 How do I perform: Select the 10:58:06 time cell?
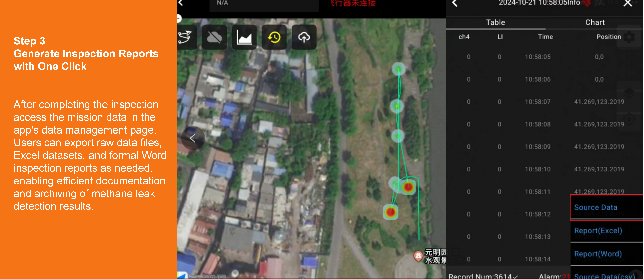pyautogui.click(x=538, y=79)
